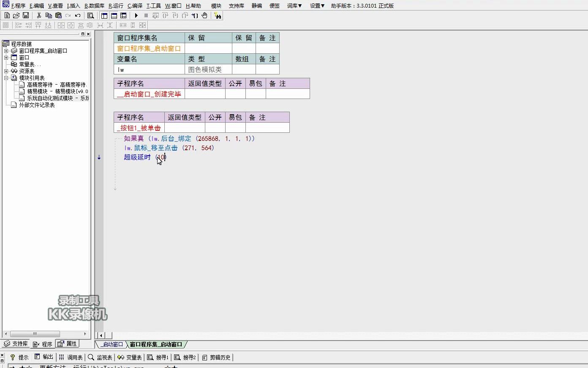Open the find tool with magnifier icon
588x368 pixels.
pyautogui.click(x=90, y=16)
